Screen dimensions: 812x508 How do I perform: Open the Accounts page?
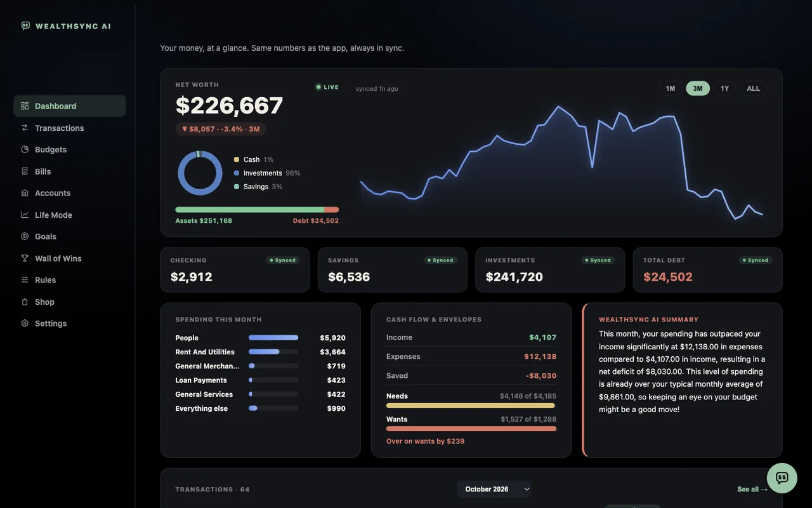pos(70,193)
